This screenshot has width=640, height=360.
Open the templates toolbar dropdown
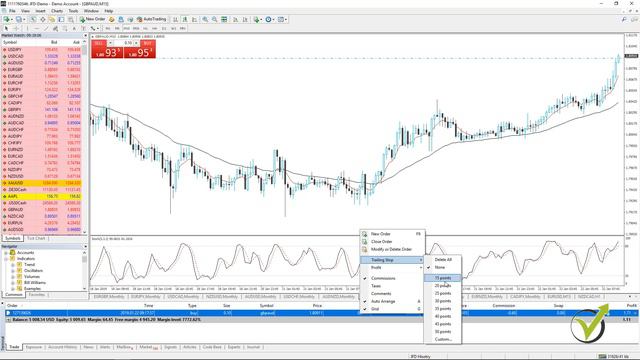pos(282,19)
